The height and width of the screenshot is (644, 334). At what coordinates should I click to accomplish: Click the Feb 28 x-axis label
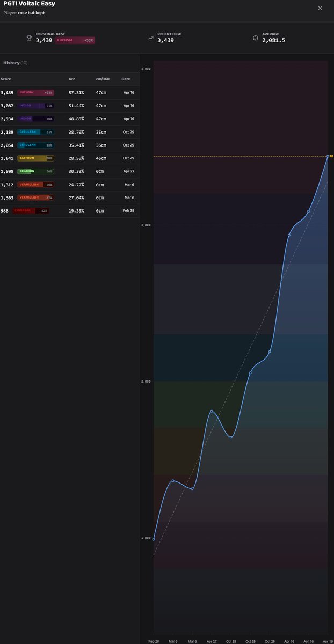(154, 641)
